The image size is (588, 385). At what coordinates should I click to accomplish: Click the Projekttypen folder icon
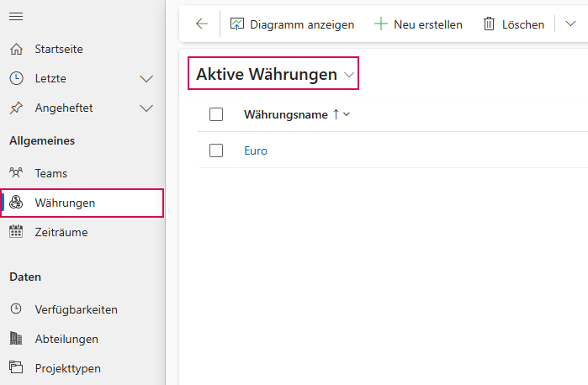point(16,367)
